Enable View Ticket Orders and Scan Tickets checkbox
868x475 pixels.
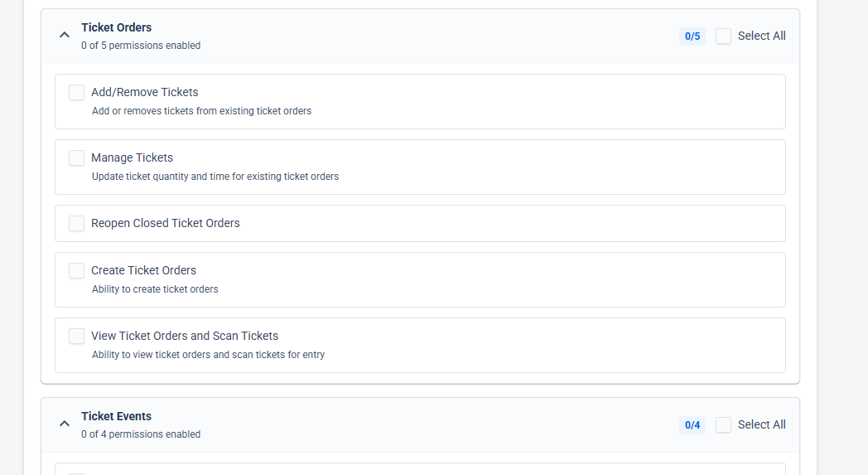coord(76,336)
